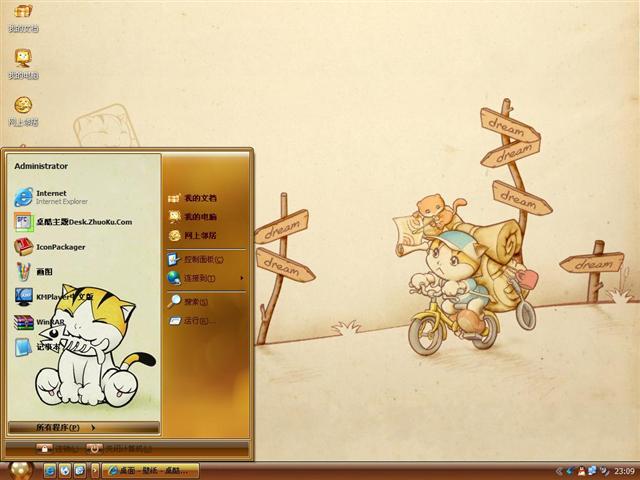640x480 pixels.
Task: Click the QQ penguin tray icon
Action: 582,471
